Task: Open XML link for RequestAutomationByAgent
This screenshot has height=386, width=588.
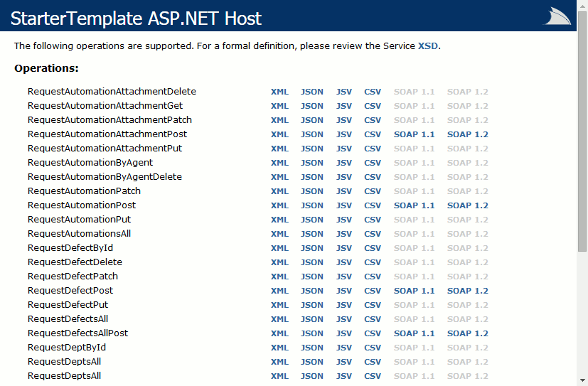Action: click(x=279, y=163)
